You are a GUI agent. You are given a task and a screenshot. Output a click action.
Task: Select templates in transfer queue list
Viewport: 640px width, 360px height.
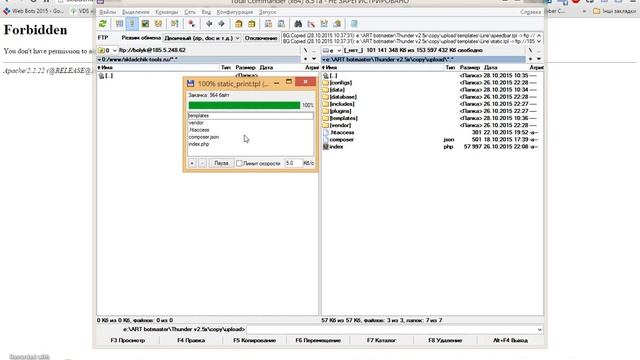click(250, 116)
